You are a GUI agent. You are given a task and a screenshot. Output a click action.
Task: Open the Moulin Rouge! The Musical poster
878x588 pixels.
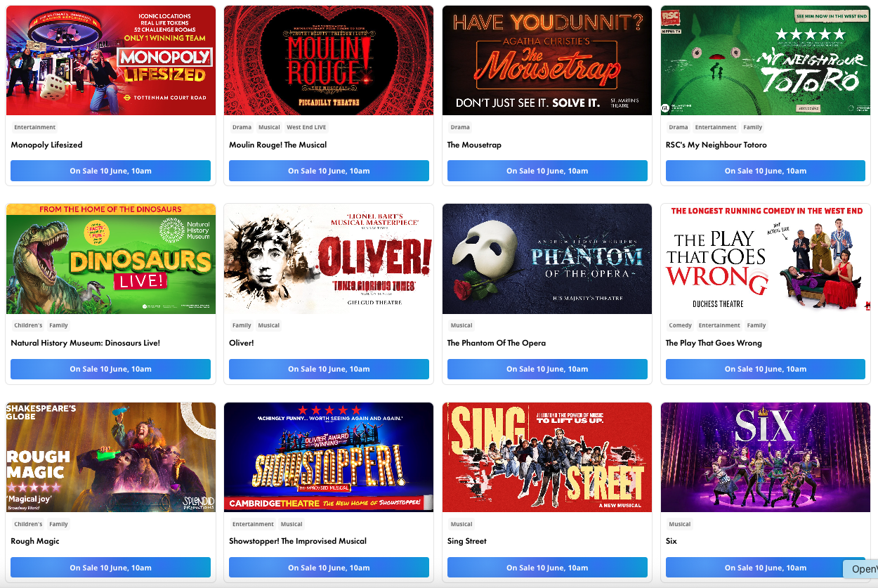click(x=329, y=60)
